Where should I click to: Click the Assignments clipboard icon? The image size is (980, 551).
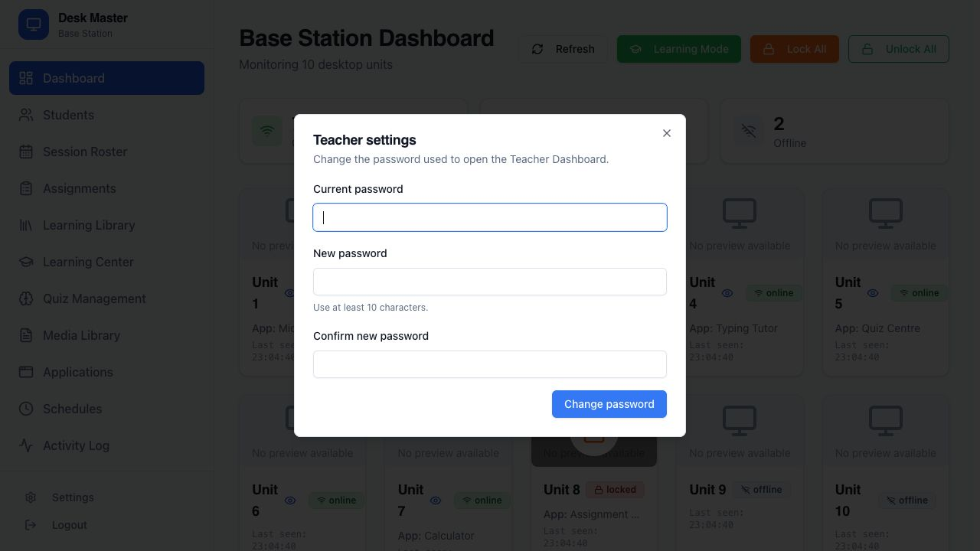click(x=26, y=188)
